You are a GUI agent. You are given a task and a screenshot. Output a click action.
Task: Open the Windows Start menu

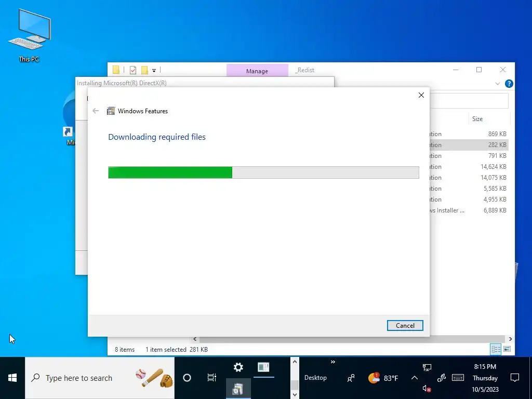click(12, 378)
